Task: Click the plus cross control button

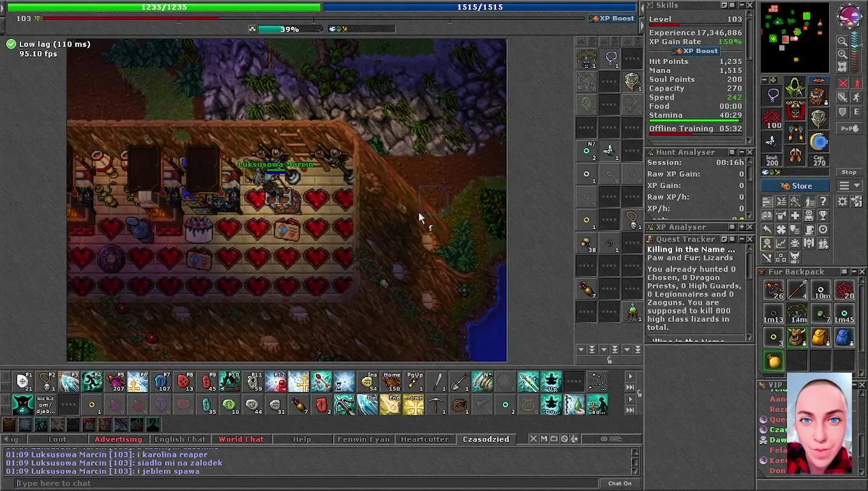Action: click(795, 215)
